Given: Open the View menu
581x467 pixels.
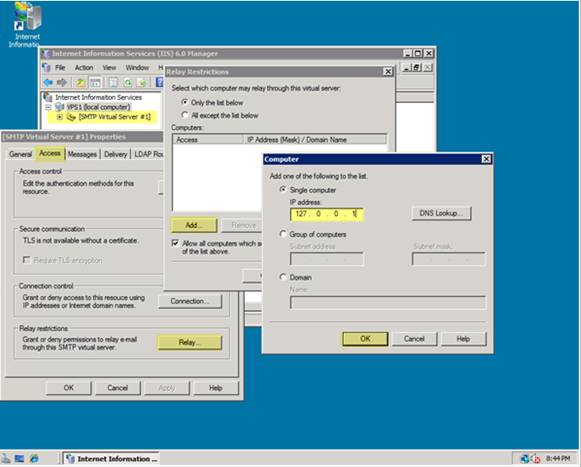Looking at the screenshot, I should pyautogui.click(x=109, y=67).
